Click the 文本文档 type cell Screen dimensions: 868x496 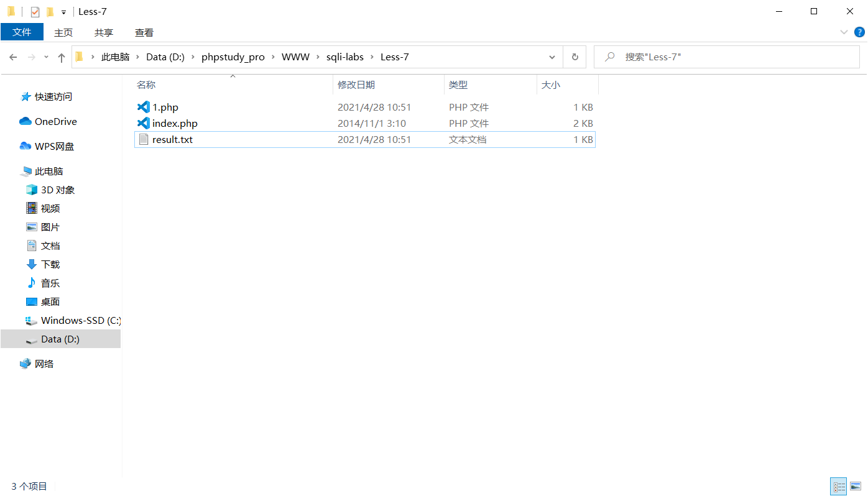(468, 139)
